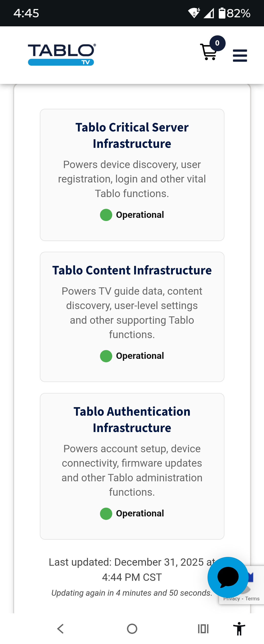The image size is (264, 644).
Task: Select the Tablo Content Infrastructure heading
Action: (132, 270)
